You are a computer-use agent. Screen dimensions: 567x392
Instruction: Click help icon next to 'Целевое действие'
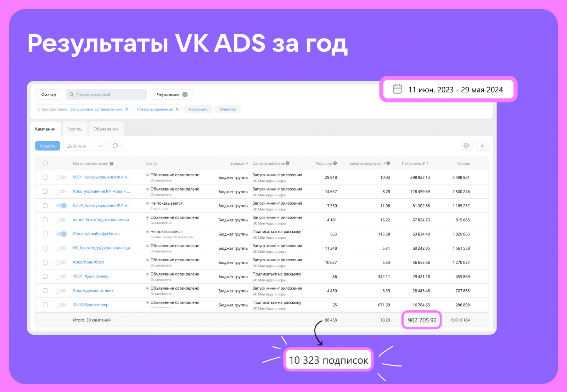tap(288, 163)
